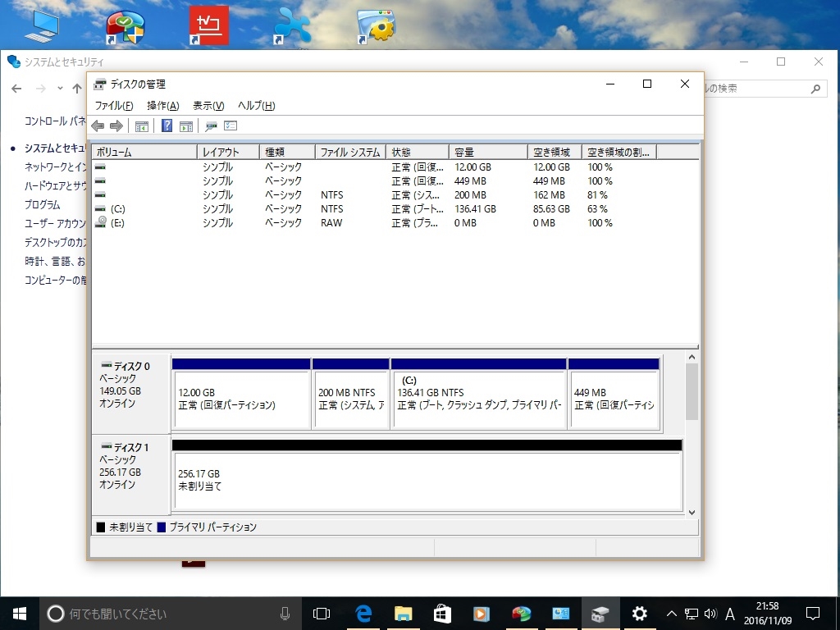Screen dimensions: 840x630
Task: Show hidden system tray icons chevron
Action: click(x=671, y=614)
